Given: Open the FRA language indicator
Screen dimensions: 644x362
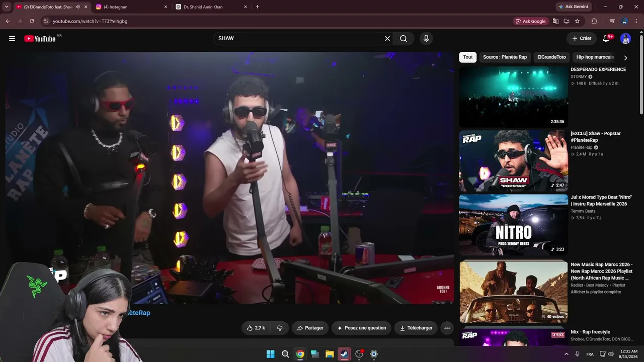Looking at the screenshot, I should [590, 354].
